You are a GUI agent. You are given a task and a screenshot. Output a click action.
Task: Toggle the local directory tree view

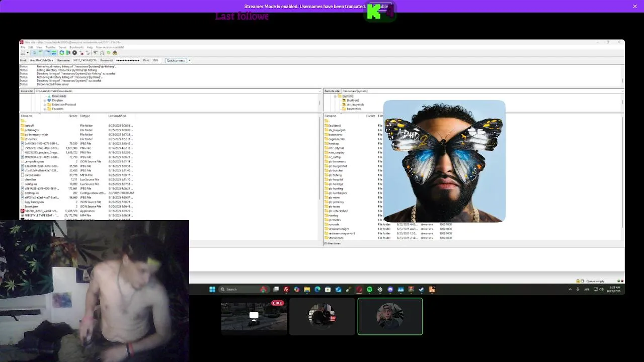click(41, 53)
